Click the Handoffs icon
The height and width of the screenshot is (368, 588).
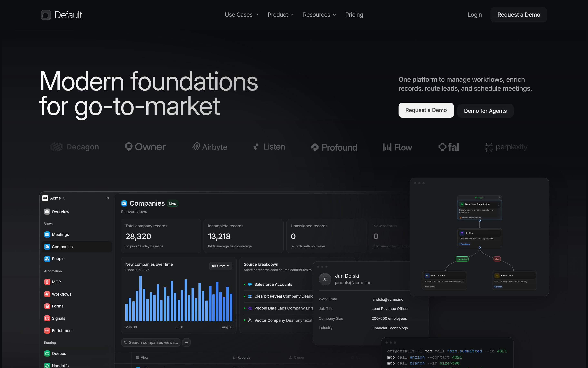point(47,365)
